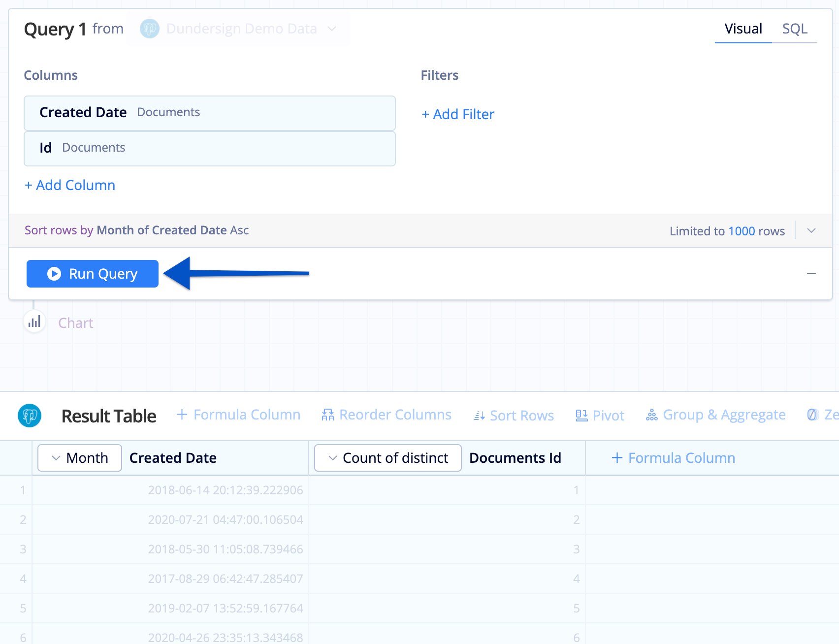Click the Pivot toolbar icon
Viewport: 839px width, 644px height.
(581, 416)
